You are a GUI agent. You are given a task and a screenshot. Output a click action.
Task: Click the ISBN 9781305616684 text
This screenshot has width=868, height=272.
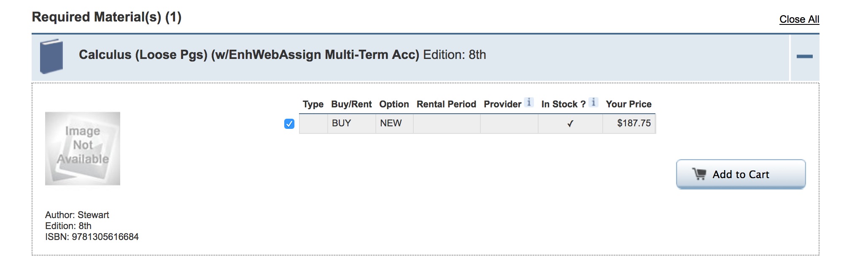[92, 237]
